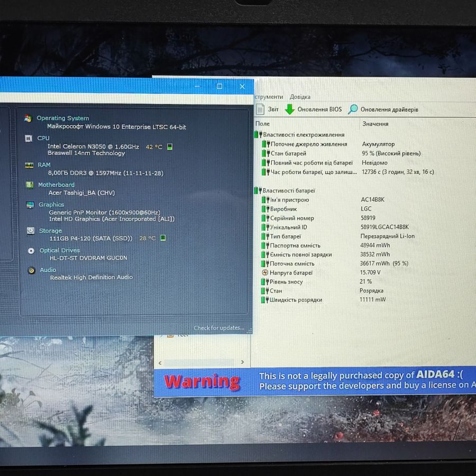The height and width of the screenshot is (476, 476).
Task: Click the Storage drive icon in Speccy
Action: click(x=31, y=231)
